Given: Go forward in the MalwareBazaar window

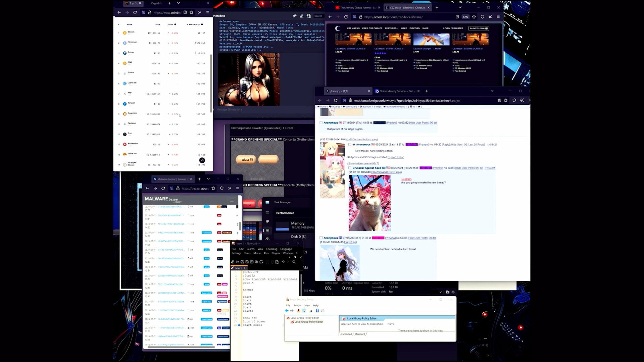Looking at the screenshot, I should click(155, 188).
